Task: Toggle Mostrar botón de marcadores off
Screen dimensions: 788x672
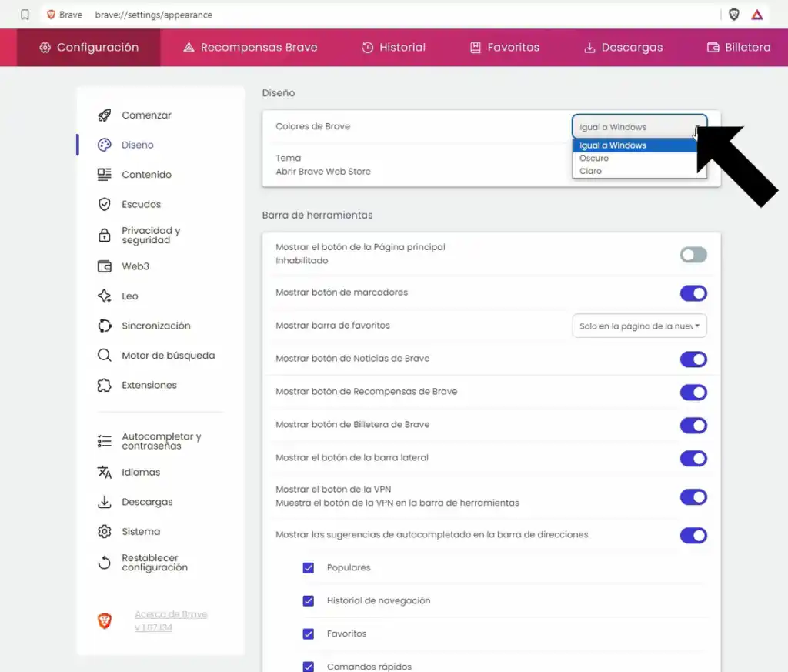Action: click(693, 293)
